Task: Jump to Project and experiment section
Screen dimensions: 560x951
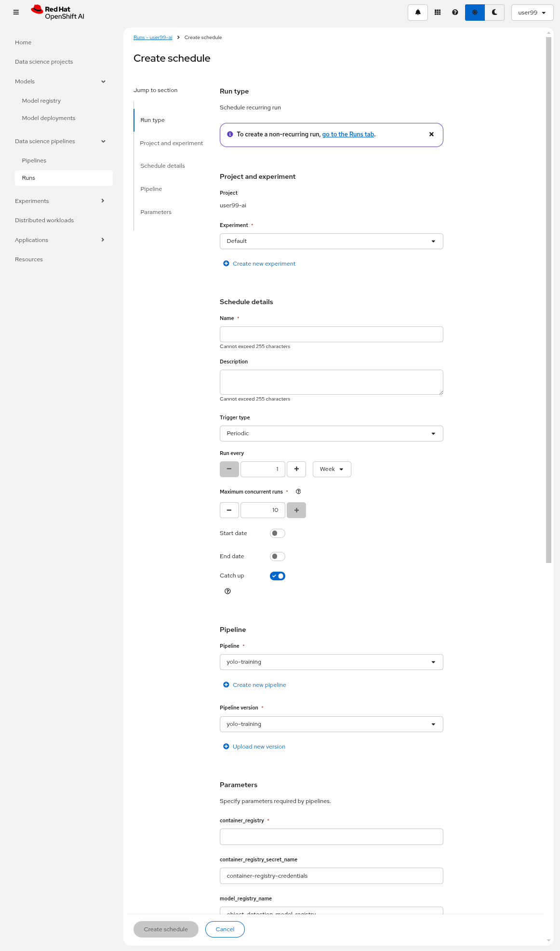Action: 172,143
